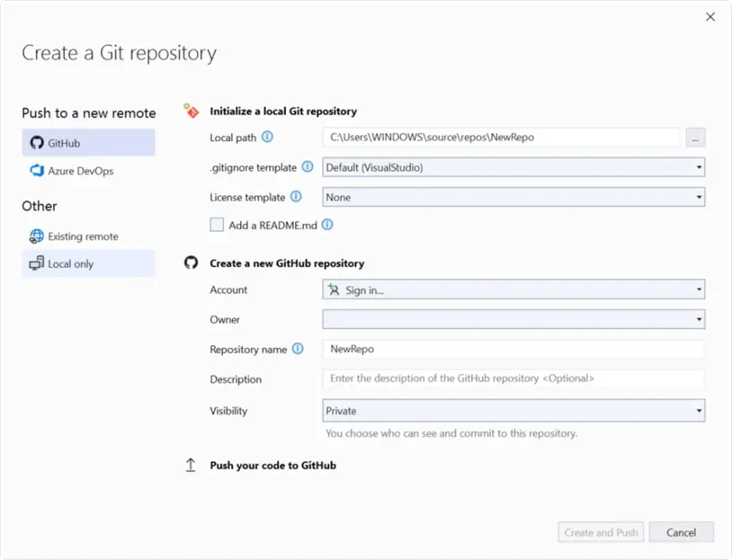732x560 pixels.
Task: Change the Visibility dropdown from Private
Action: [x=513, y=411]
